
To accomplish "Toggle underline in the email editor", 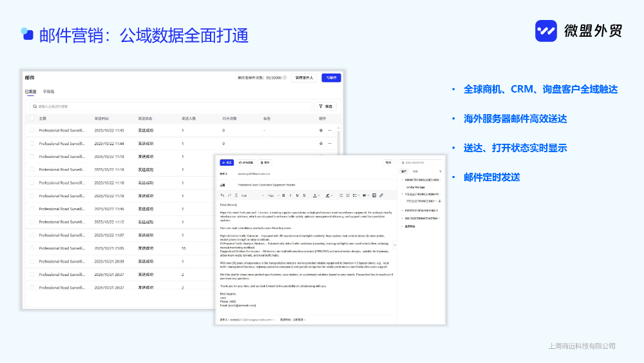I will 298,195.
